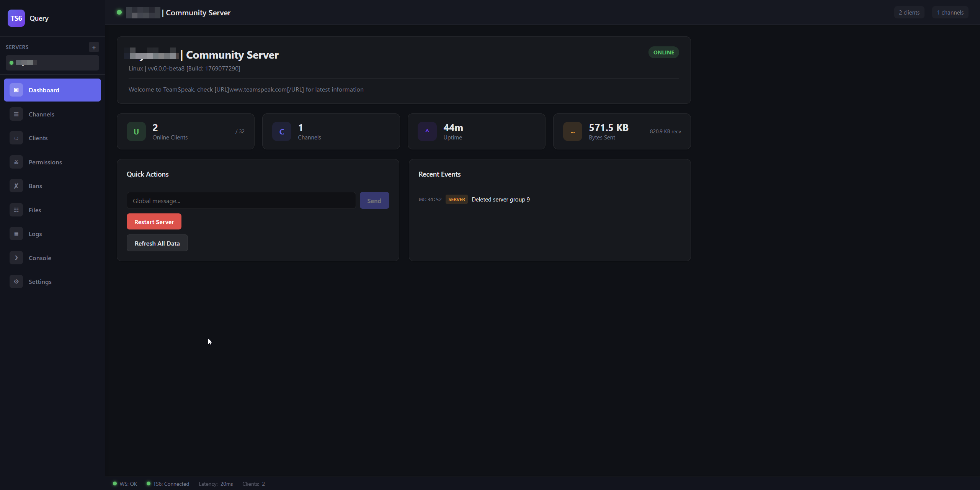This screenshot has width=980, height=490.
Task: Click the Console chevron icon
Action: click(16, 258)
